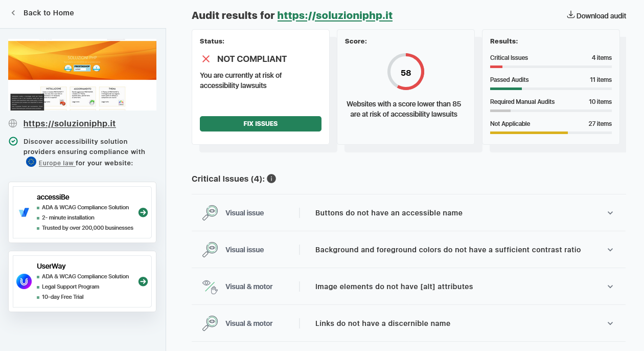
Task: Expand the contrast ratio issue chevron
Action: 610,250
